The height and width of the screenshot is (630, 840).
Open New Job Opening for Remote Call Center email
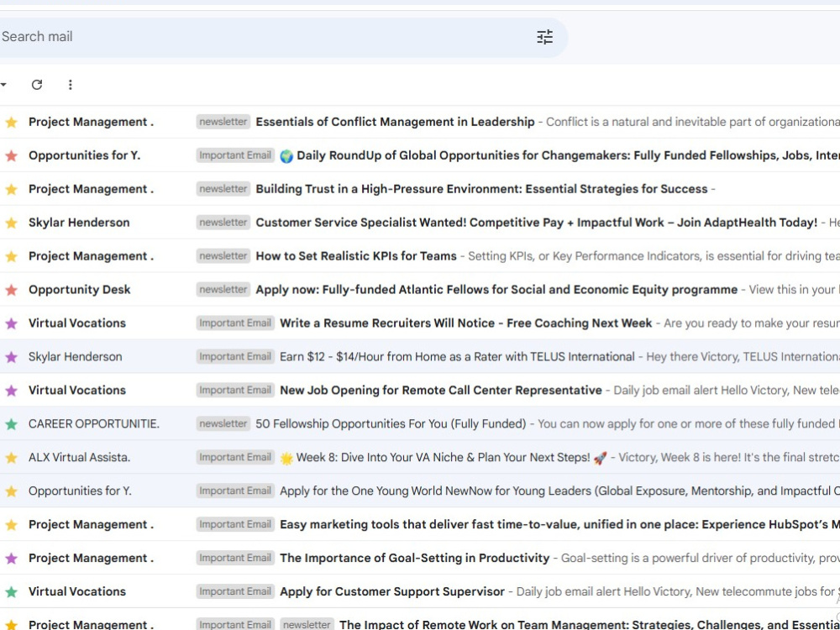pos(440,390)
